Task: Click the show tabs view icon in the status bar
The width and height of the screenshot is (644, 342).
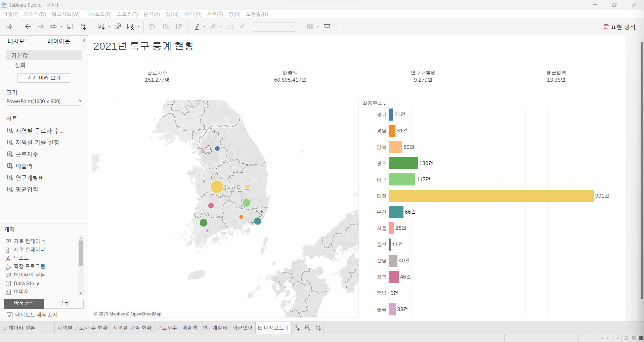Action: (x=641, y=338)
